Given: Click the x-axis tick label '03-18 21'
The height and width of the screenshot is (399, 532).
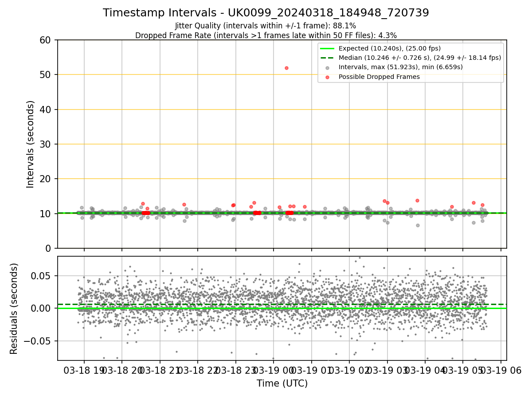Looking at the screenshot, I should pos(160,371).
